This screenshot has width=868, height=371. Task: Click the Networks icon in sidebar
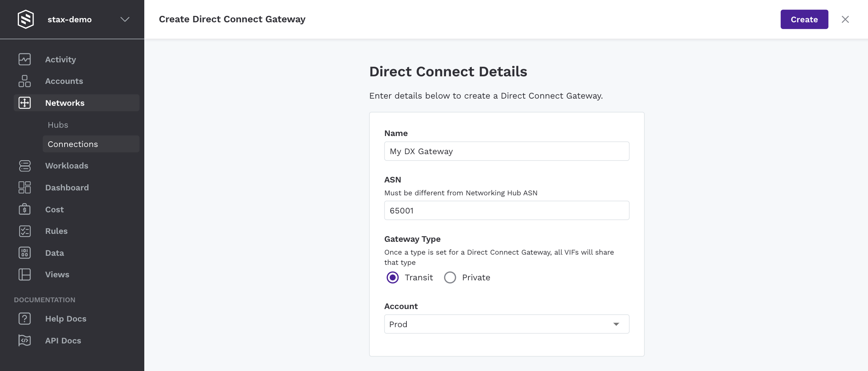(x=25, y=103)
